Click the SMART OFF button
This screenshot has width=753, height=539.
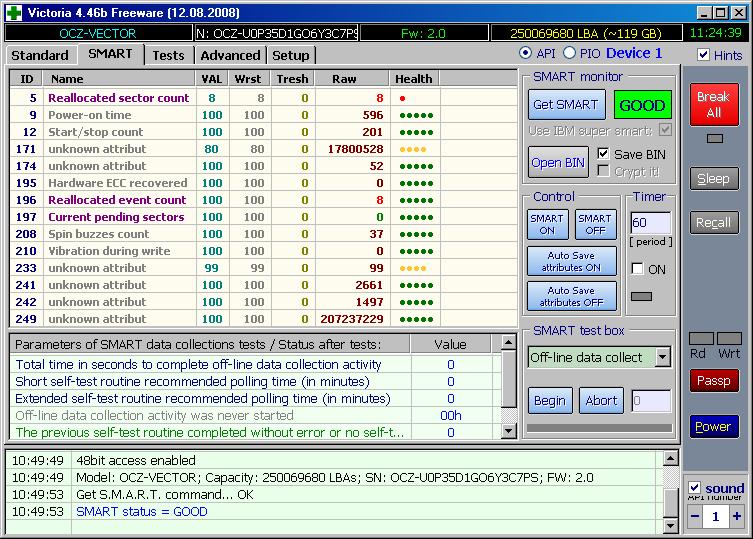[x=595, y=224]
